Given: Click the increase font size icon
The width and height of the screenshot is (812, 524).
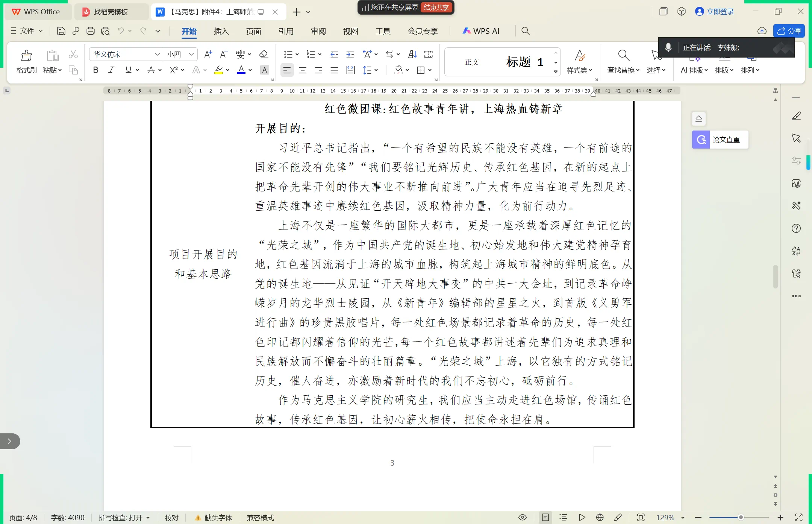Looking at the screenshot, I should 208,55.
